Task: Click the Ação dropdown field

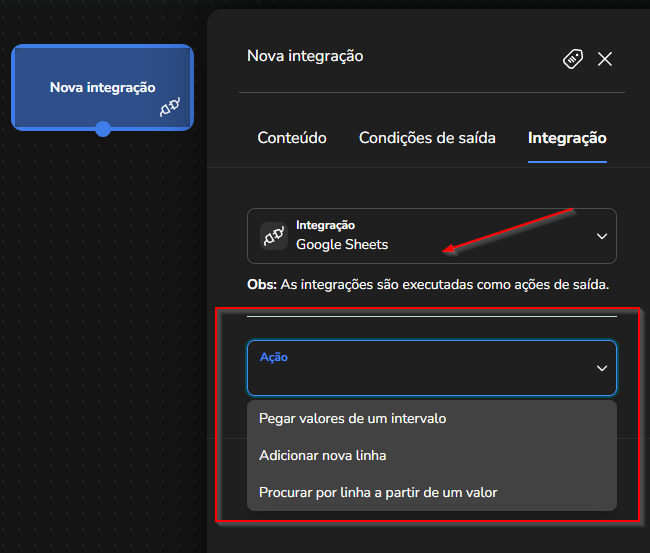Action: click(432, 368)
